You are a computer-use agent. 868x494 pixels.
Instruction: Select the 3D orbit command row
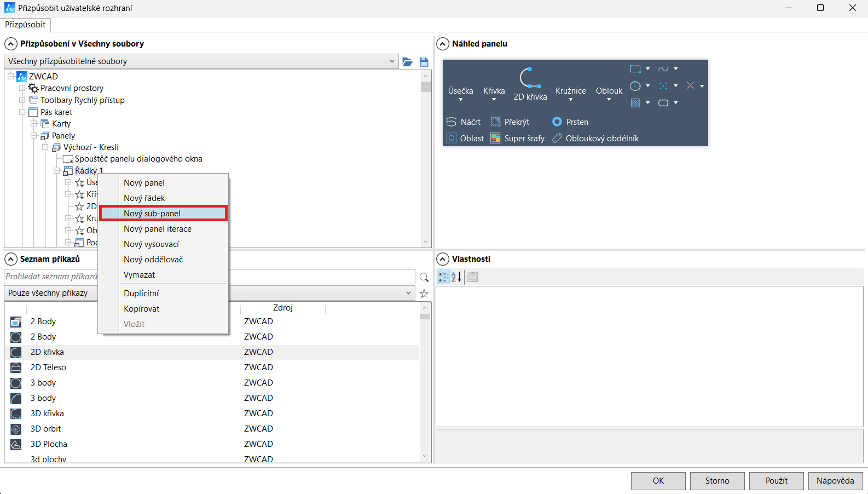pyautogui.click(x=46, y=429)
